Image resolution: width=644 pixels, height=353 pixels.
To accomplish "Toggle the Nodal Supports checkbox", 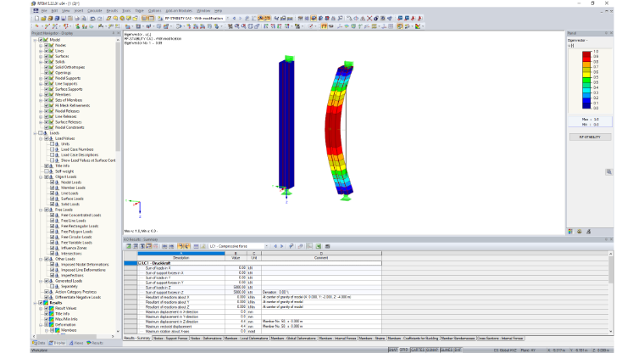I will 47,78.
